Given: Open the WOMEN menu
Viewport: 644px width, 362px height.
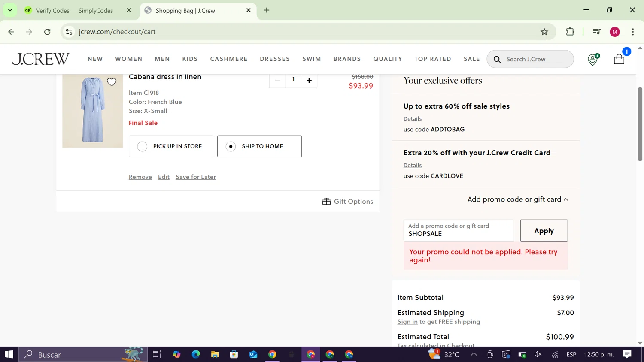Looking at the screenshot, I should (x=129, y=59).
